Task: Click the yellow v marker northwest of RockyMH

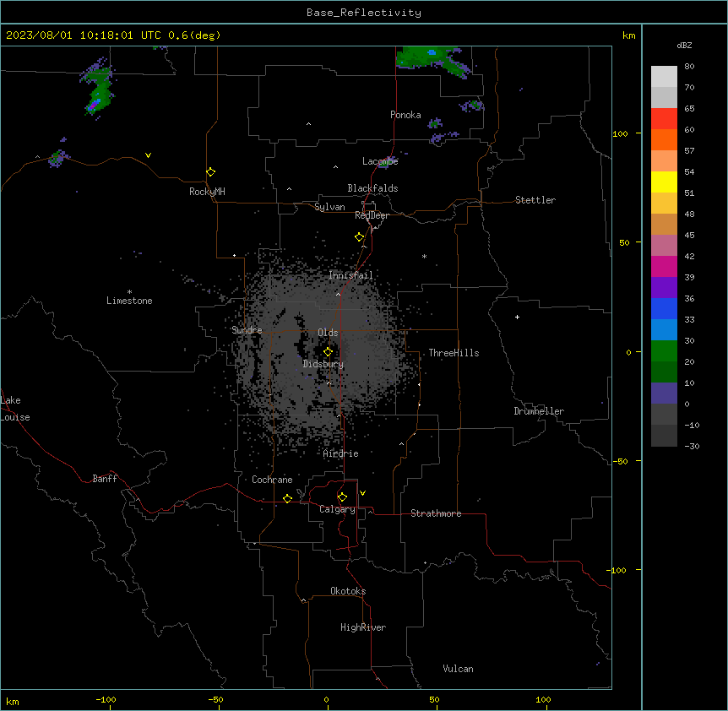Action: [x=148, y=155]
